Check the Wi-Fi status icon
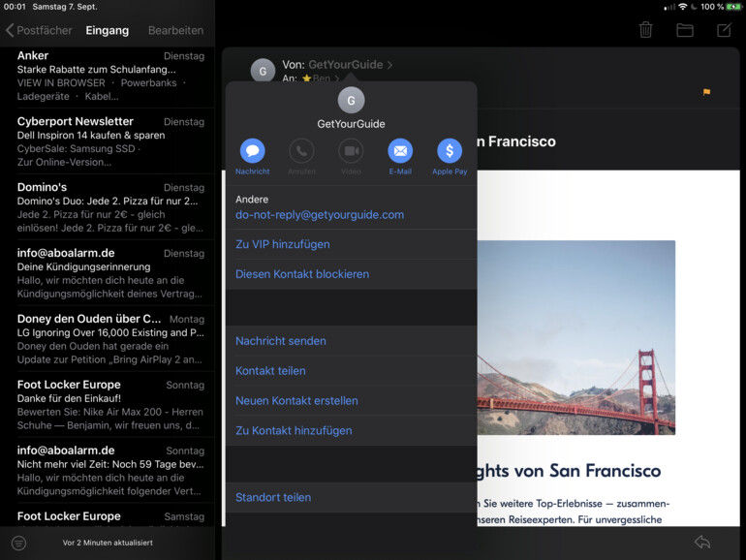The image size is (746, 560). pyautogui.click(x=683, y=7)
